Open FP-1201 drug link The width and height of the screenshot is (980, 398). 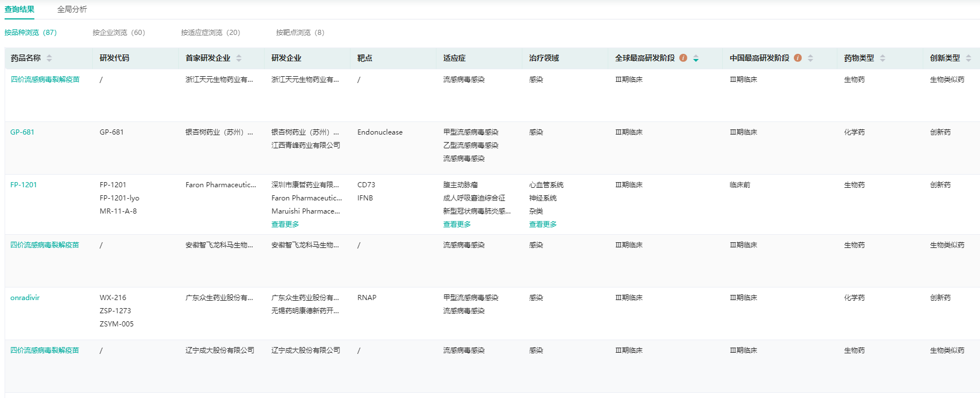pyautogui.click(x=23, y=185)
